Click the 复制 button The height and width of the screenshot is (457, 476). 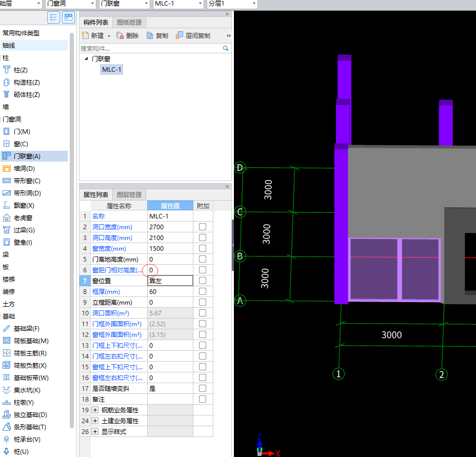coord(157,35)
